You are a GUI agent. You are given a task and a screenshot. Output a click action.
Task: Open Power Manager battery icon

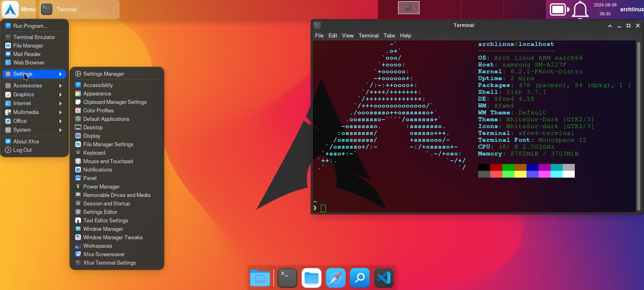click(x=78, y=186)
